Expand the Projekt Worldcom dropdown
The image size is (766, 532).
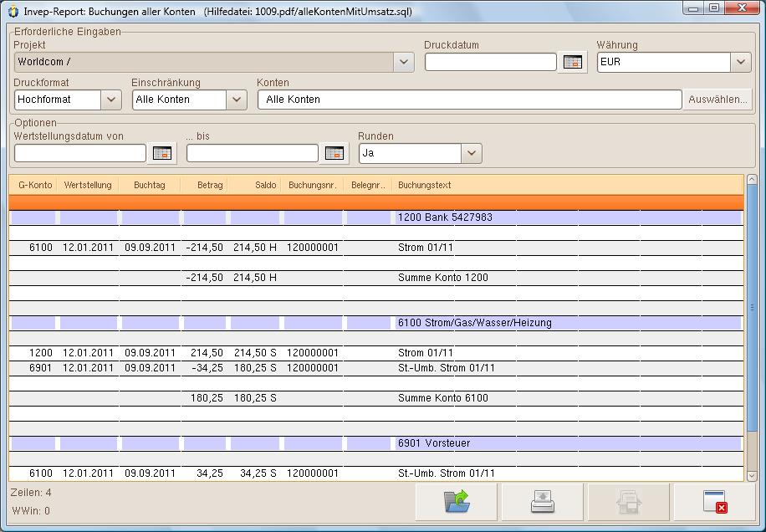coord(404,62)
